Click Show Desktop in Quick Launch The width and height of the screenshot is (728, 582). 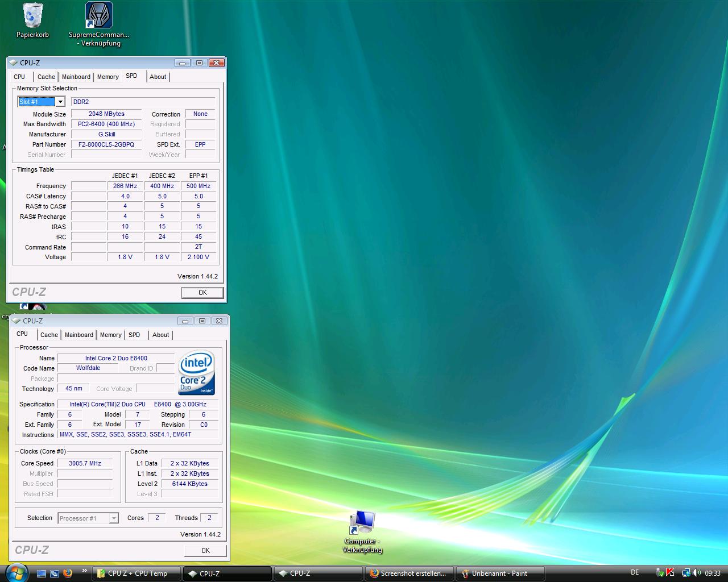[x=42, y=573]
